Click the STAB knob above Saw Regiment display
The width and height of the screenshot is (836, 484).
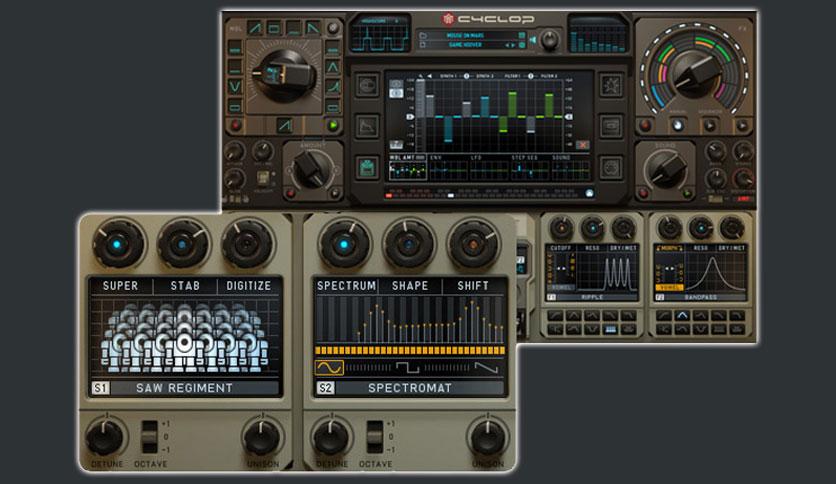(x=182, y=245)
